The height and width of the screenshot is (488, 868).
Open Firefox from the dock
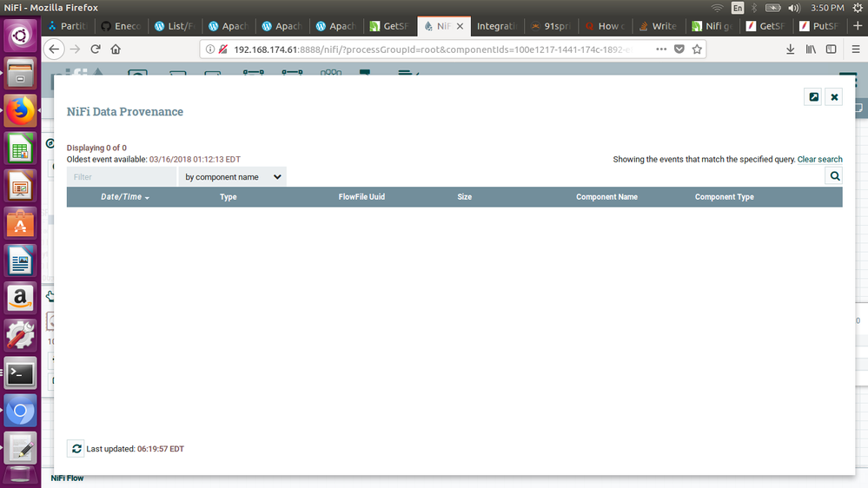20,110
